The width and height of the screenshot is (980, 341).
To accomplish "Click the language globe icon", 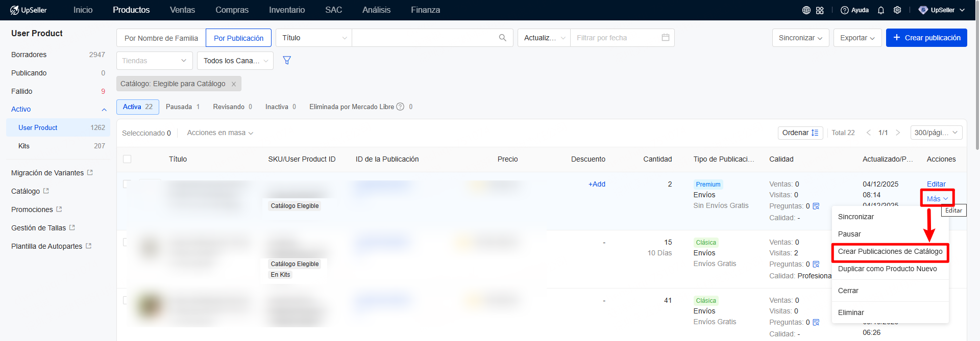I will [806, 10].
